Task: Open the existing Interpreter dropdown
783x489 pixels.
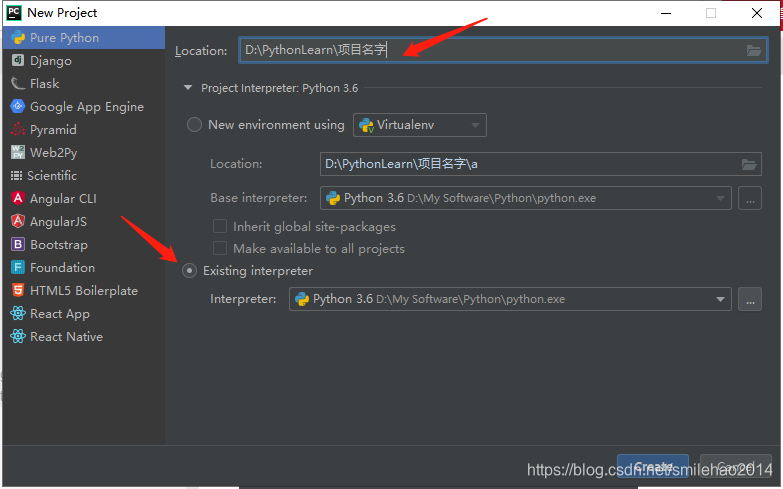Action: (510, 299)
